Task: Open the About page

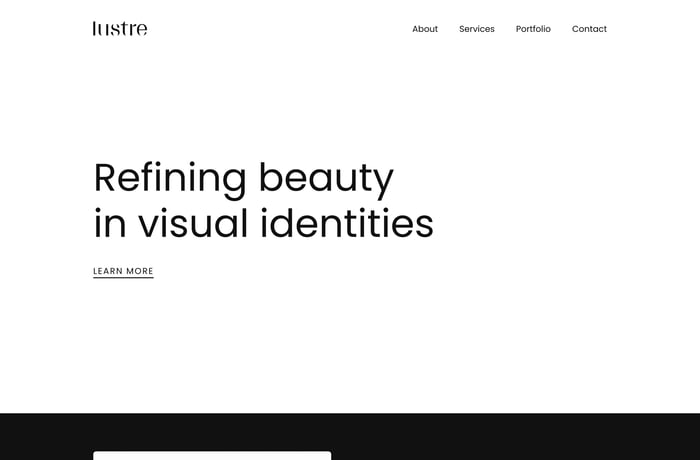Action: pos(425,29)
